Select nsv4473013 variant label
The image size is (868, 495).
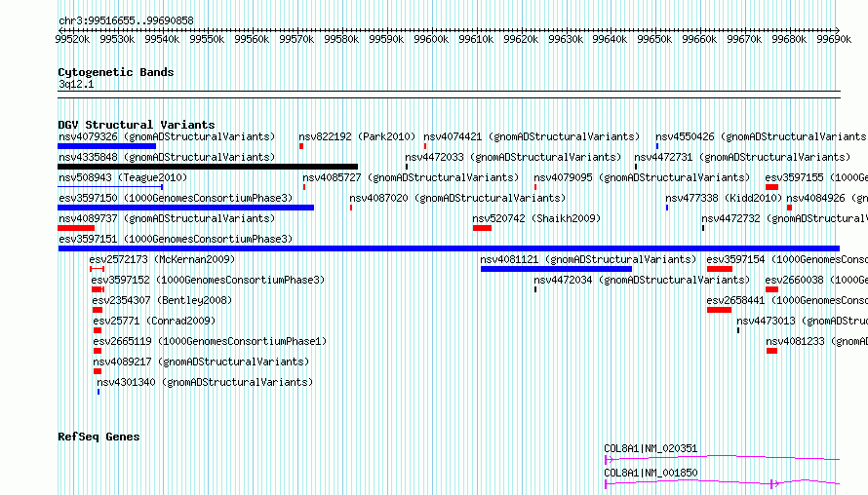(802, 321)
